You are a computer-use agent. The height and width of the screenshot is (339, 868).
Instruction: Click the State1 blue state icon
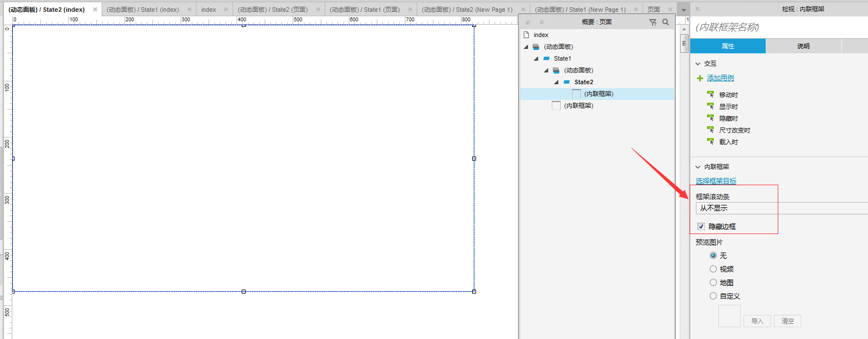(547, 58)
